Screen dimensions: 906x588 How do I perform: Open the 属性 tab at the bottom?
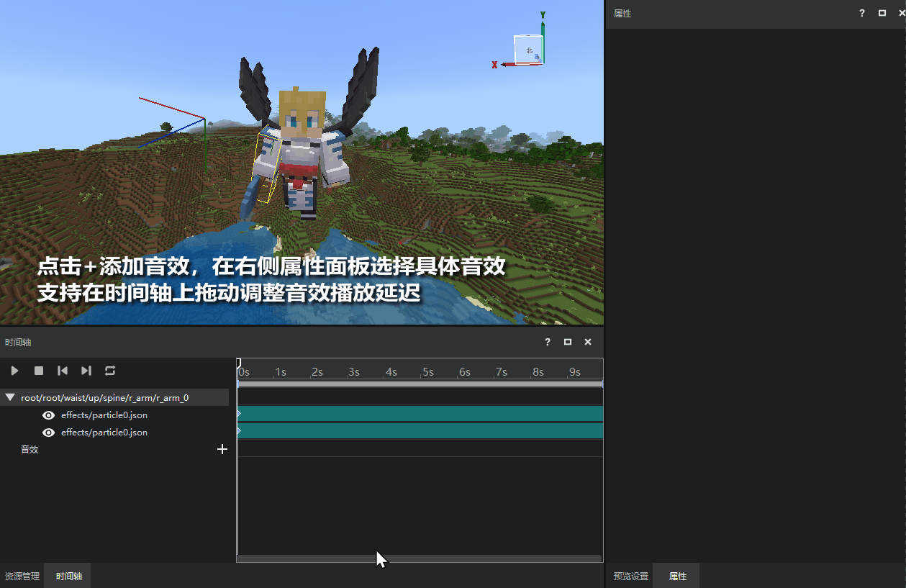click(x=678, y=576)
